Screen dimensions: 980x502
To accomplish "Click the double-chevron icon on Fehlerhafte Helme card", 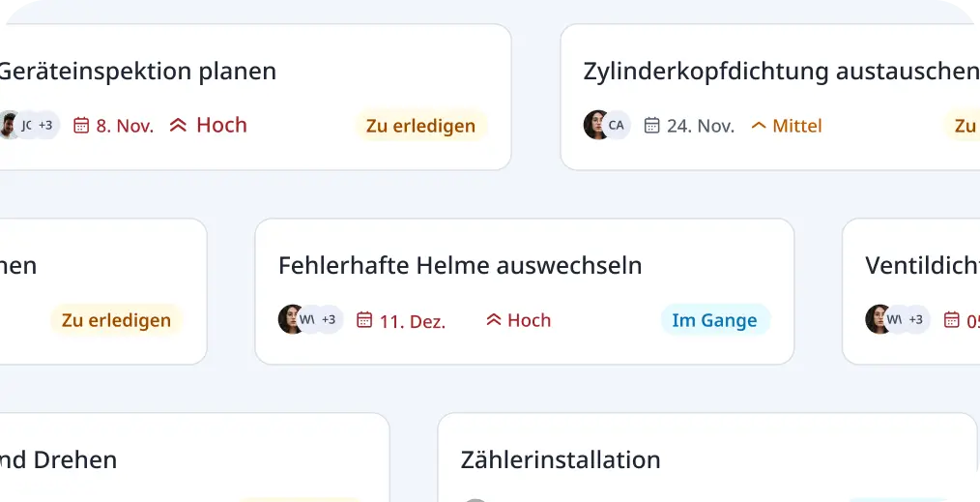I will (494, 319).
